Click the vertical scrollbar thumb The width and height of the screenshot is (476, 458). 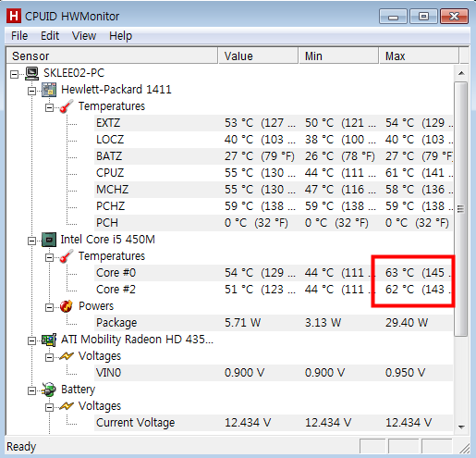coord(461,209)
